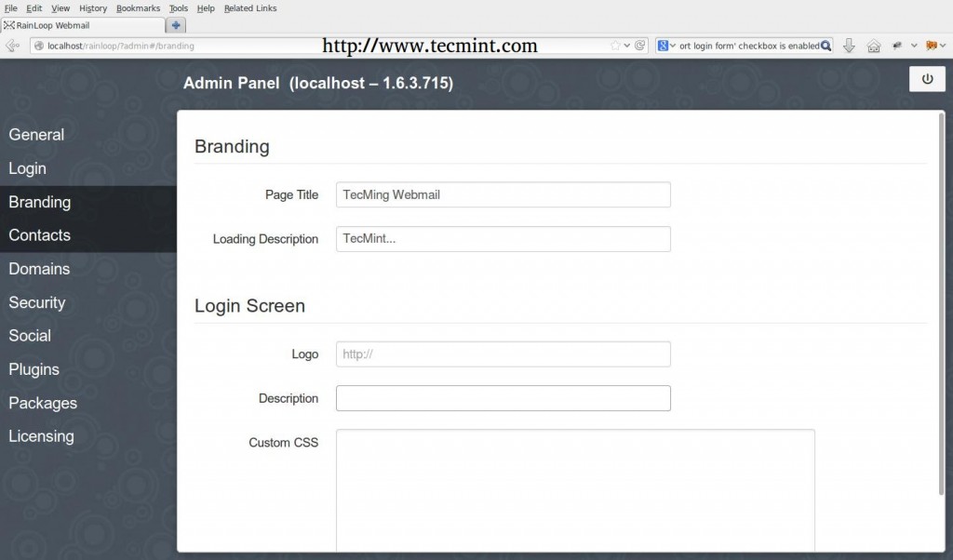This screenshot has width=953, height=560.
Task: Bookmark this page with the star icon
Action: 614,43
